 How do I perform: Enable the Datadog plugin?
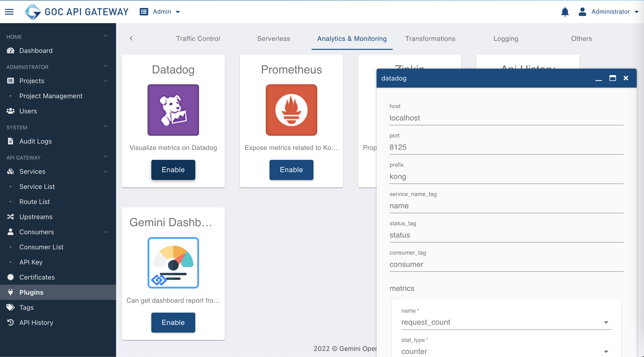pos(173,170)
